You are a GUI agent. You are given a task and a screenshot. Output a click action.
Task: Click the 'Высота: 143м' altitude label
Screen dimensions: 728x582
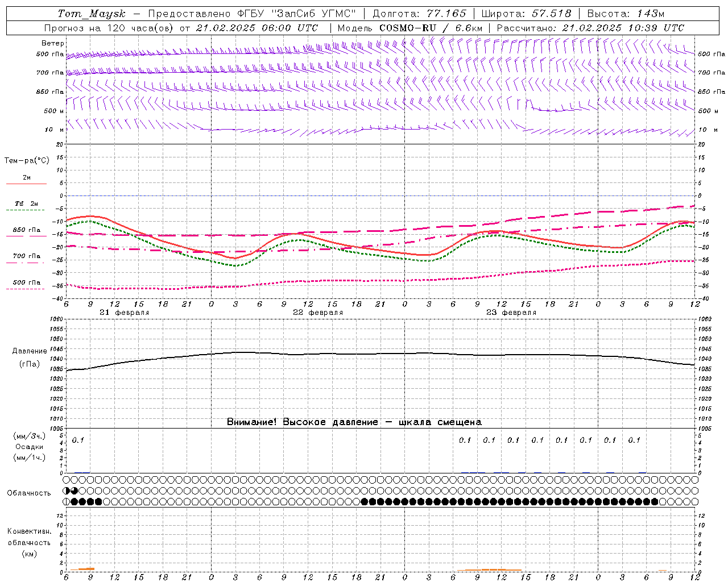tap(626, 14)
